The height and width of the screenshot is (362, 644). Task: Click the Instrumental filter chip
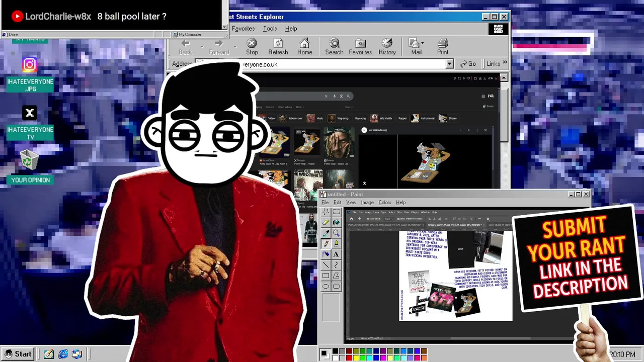coord(423,118)
